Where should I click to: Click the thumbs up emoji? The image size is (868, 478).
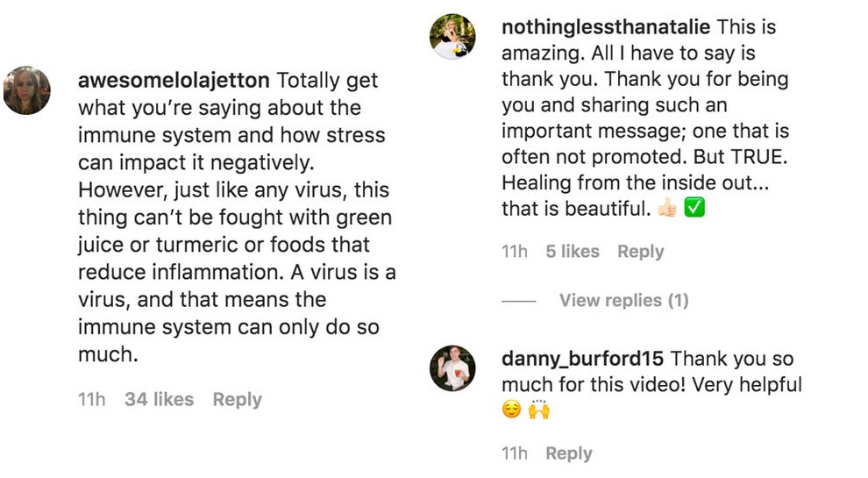[666, 210]
